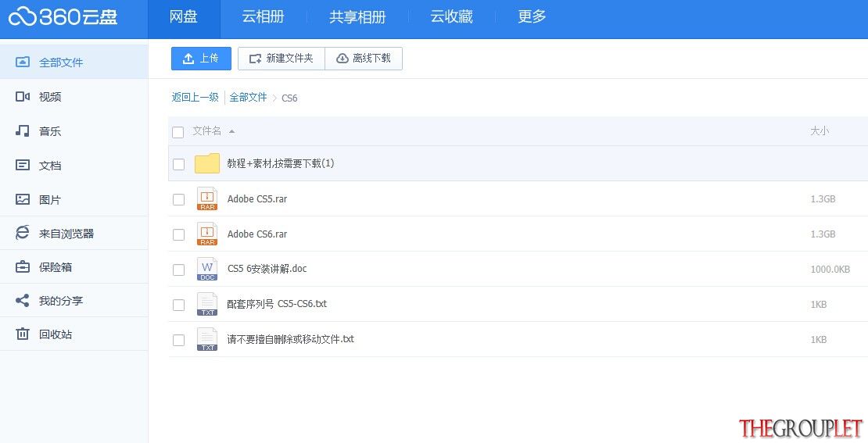Click the 视频 camera icon in sidebar
Screen dimensions: 868x443
point(22,97)
